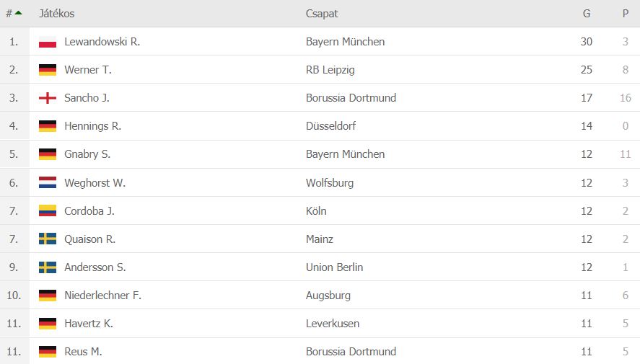Viewport: 640px width, 364px height.
Task: Select the Hennings R. player name
Action: point(92,126)
